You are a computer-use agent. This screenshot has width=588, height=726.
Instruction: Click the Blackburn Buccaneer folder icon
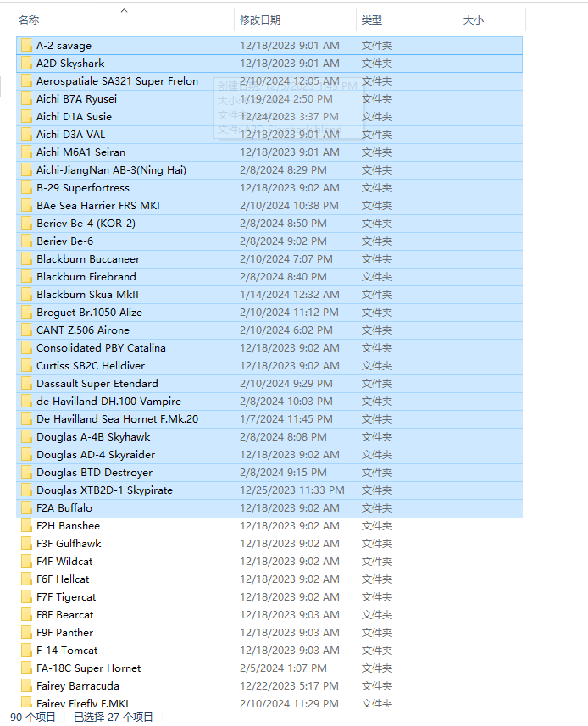point(26,259)
